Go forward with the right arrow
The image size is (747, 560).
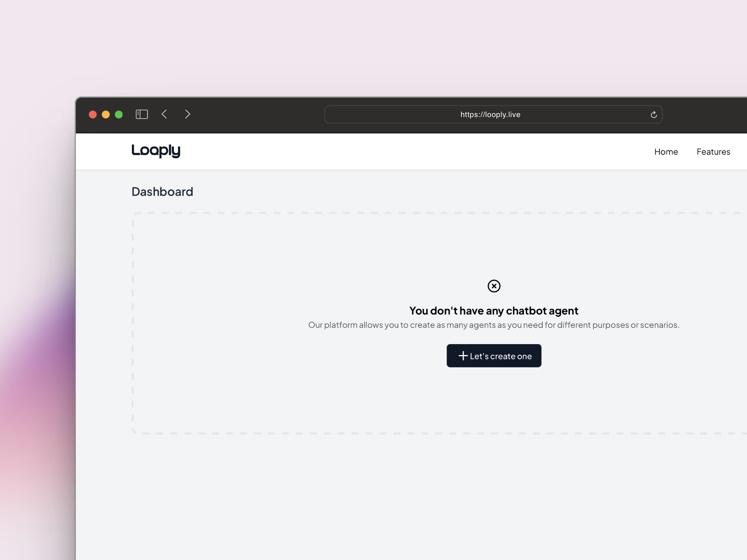coord(188,114)
